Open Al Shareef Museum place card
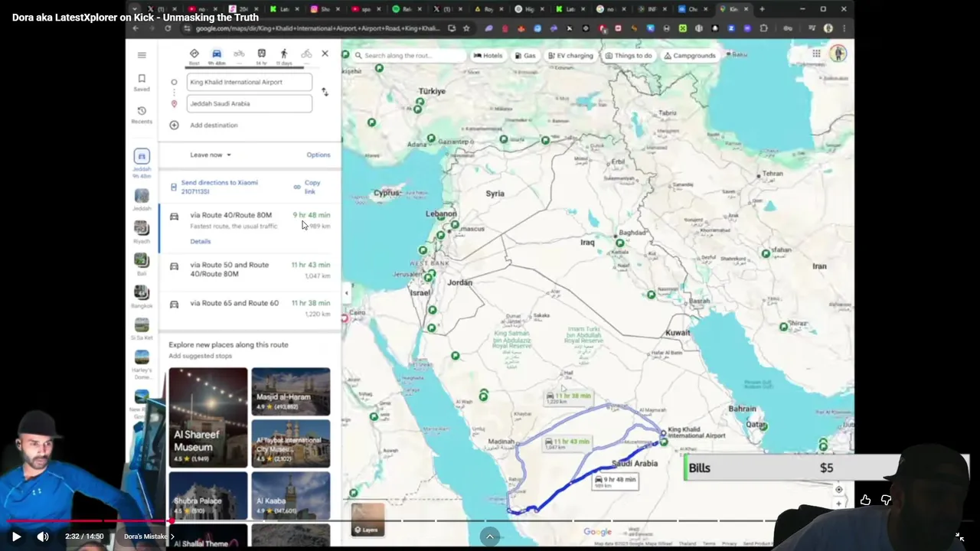This screenshot has height=551, width=980. (x=208, y=417)
